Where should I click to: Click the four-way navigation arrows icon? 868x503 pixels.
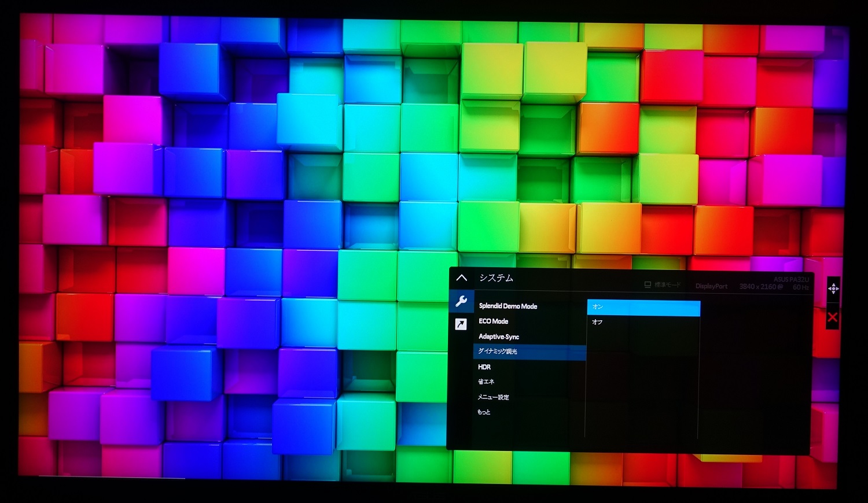coord(833,289)
